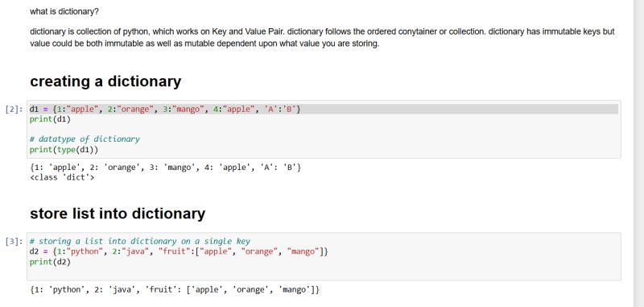Click the print(d2) code line
Image resolution: width=644 pixels, height=307 pixels.
coord(50,262)
